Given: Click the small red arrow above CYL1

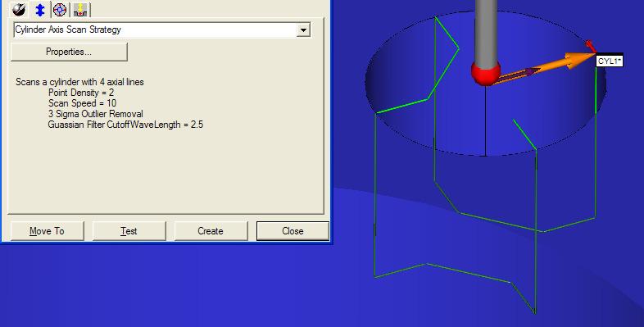Looking at the screenshot, I should (590, 45).
